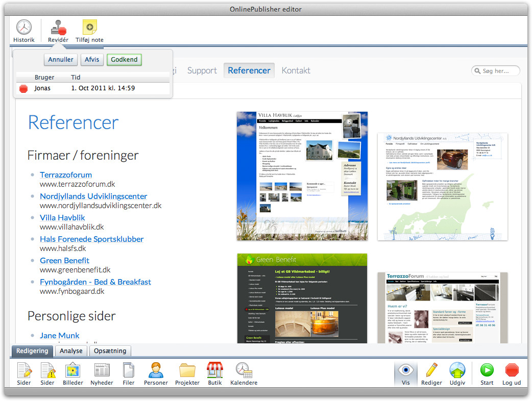Click the Revidér stamp icon
Viewport: 532px width, 401px height.
(x=58, y=28)
